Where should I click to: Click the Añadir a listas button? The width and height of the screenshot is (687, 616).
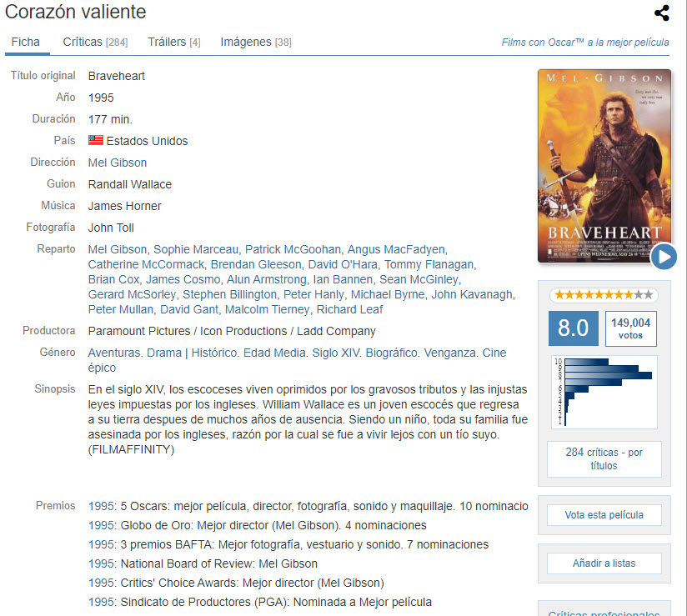(604, 563)
